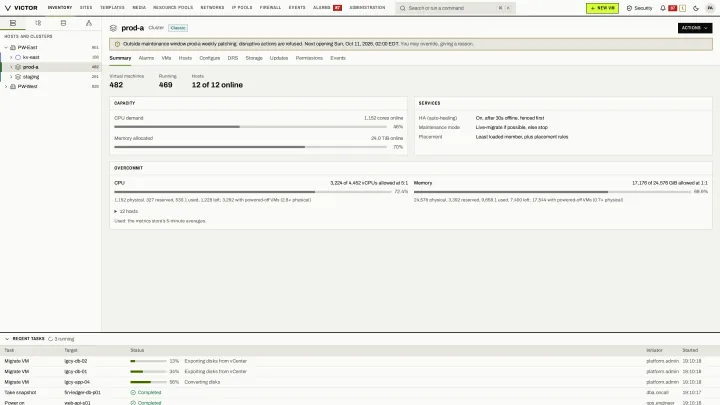Click the PW-West datacenter icon
Viewport: 720px width, 405px height.
[13, 86]
